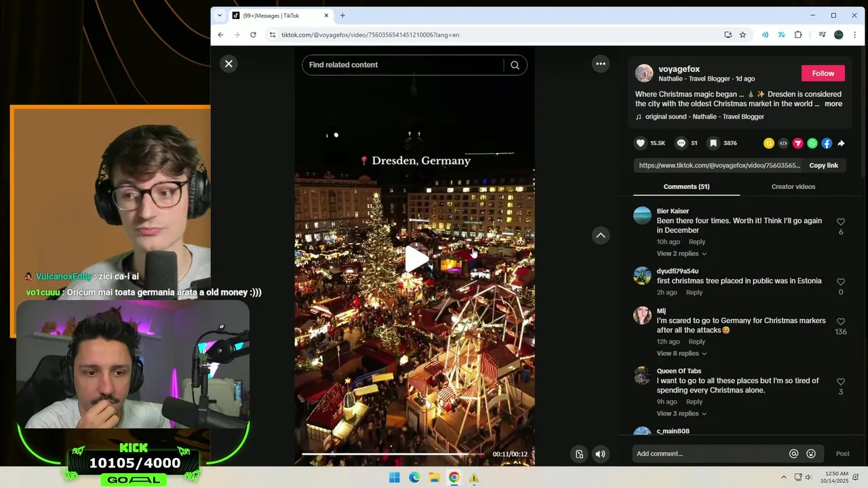The image size is (868, 488).
Task: Click the Copy link button
Action: tap(823, 165)
